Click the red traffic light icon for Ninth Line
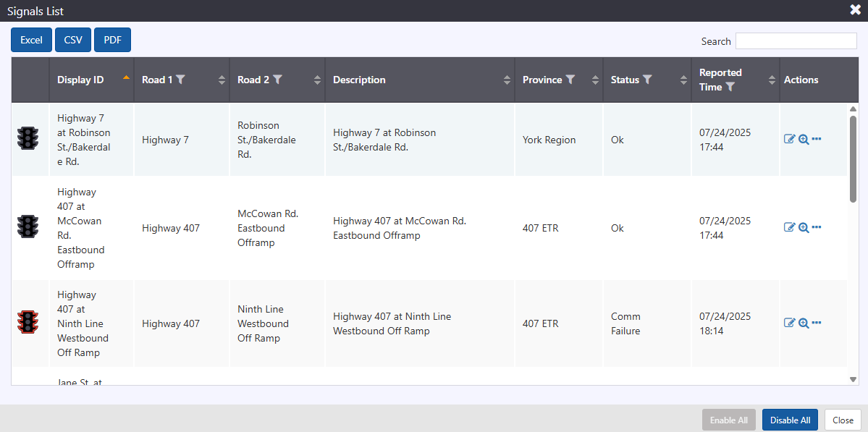The image size is (868, 432). click(x=28, y=323)
